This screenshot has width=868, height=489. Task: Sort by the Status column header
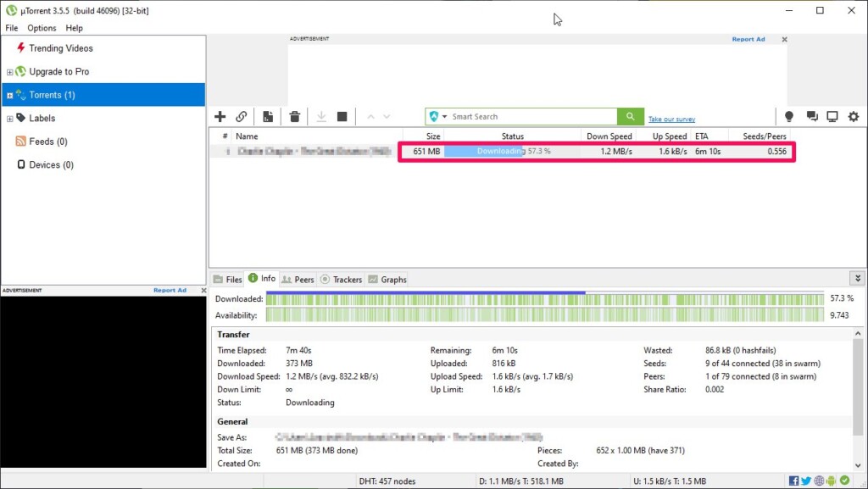click(512, 136)
